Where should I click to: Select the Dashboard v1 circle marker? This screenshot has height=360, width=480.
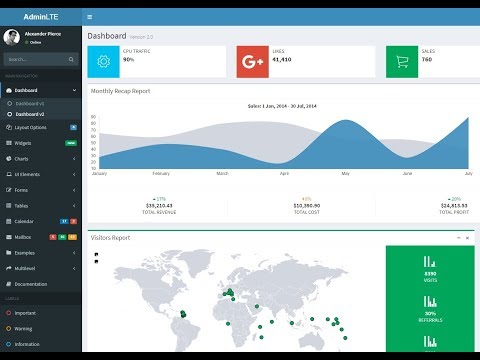pos(10,104)
